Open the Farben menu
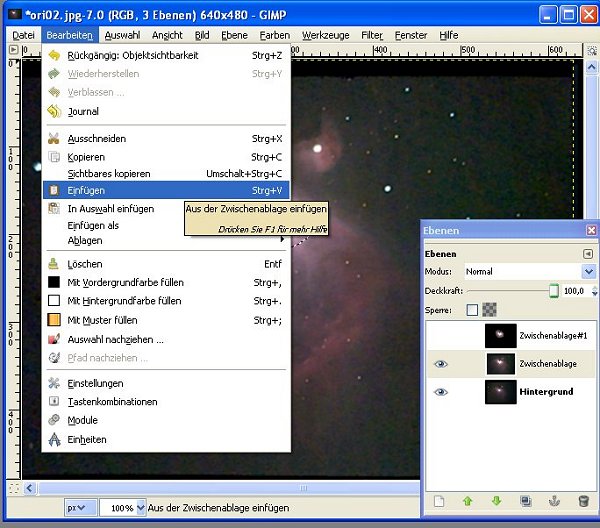 (275, 35)
